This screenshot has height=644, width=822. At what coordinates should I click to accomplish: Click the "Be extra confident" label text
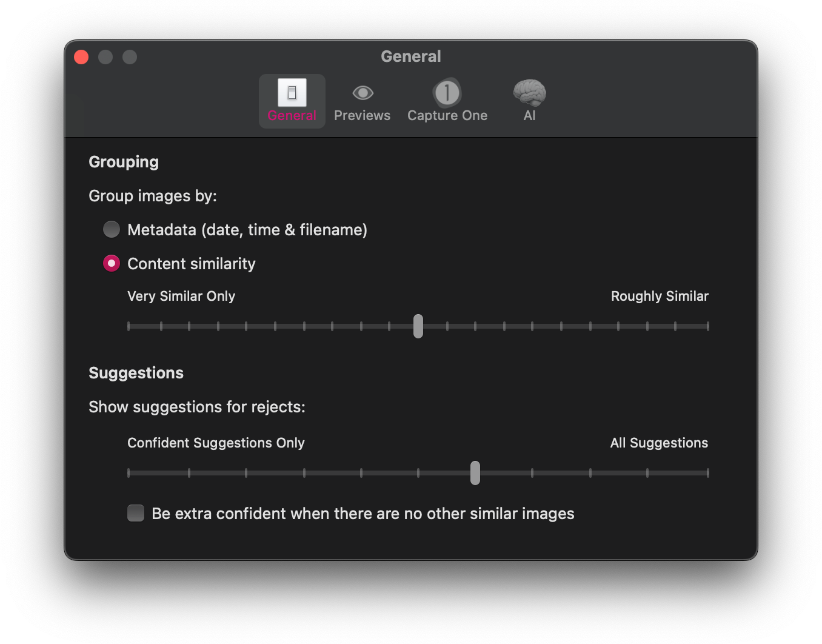(363, 514)
